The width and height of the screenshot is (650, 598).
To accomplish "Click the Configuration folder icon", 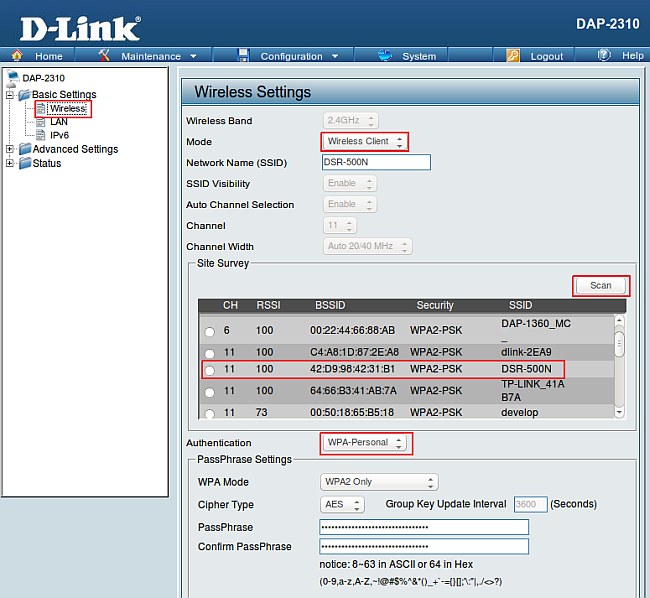I will tap(242, 56).
